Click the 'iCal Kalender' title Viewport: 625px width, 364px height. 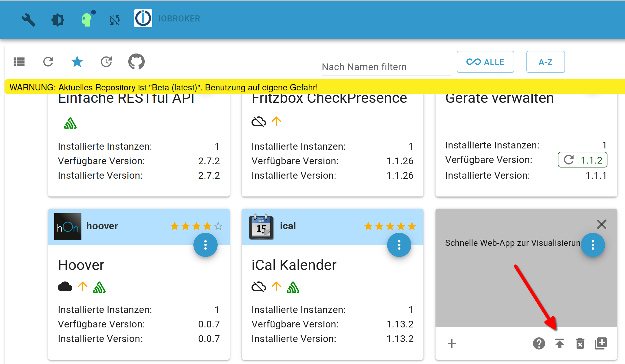(x=294, y=265)
